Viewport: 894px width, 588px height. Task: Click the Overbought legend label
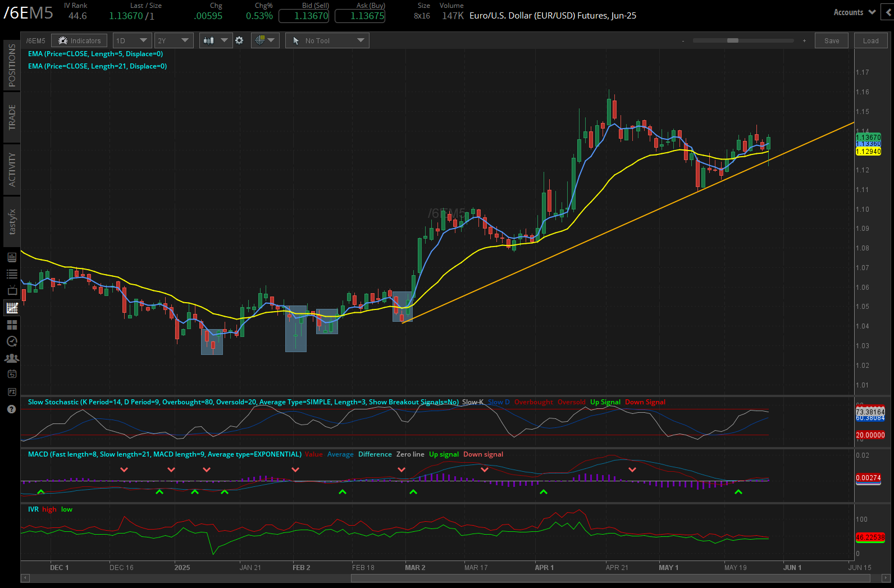pyautogui.click(x=533, y=402)
